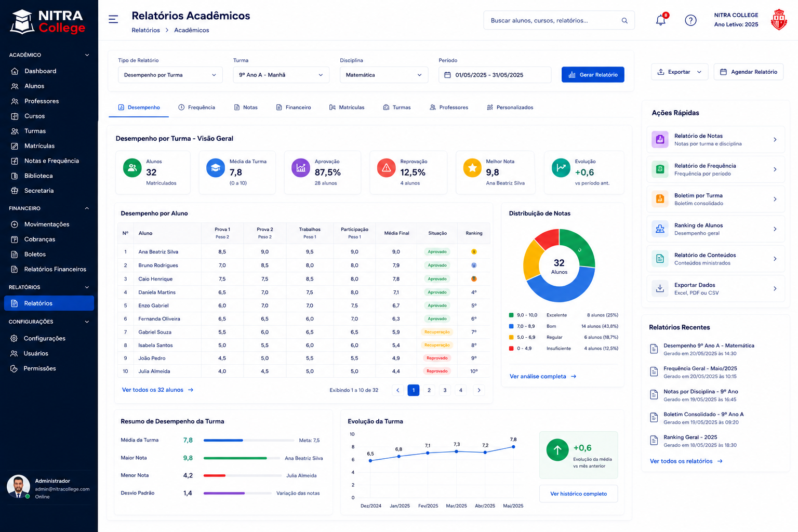Open the notifications bell icon

661,20
